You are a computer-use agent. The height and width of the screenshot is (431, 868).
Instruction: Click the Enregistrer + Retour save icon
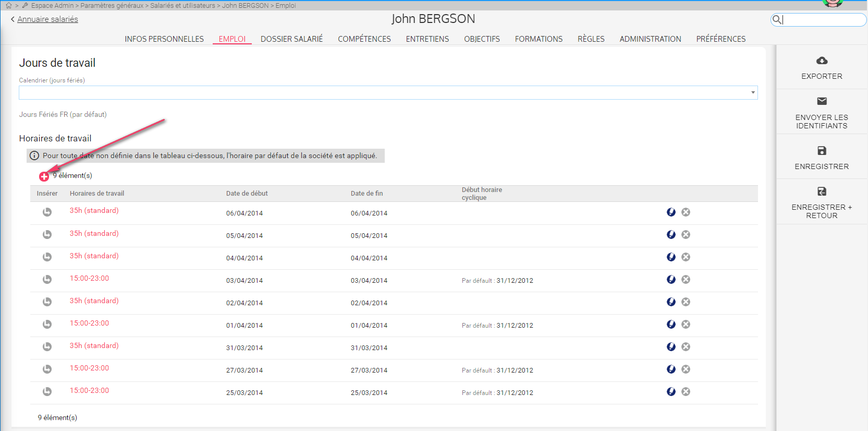pyautogui.click(x=822, y=191)
